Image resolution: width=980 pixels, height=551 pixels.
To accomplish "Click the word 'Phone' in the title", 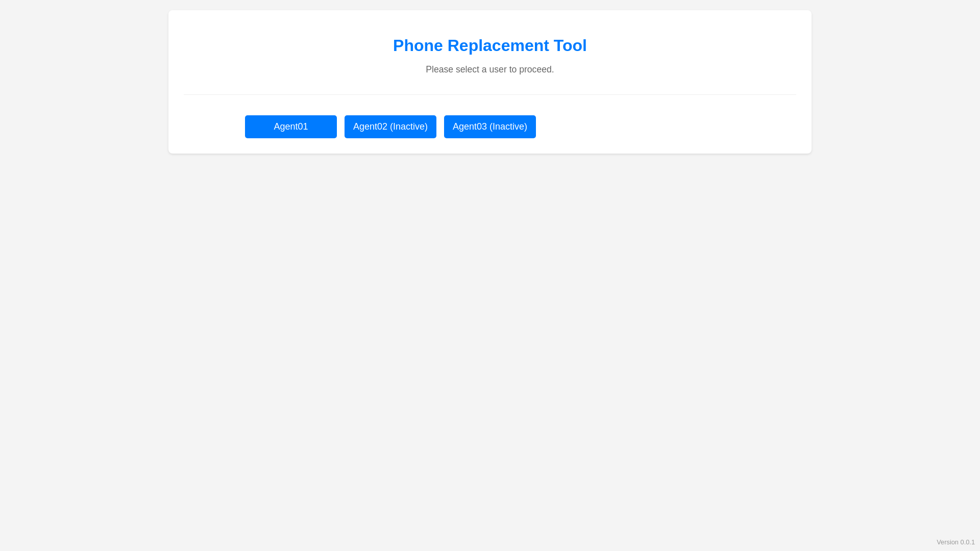I will (418, 45).
